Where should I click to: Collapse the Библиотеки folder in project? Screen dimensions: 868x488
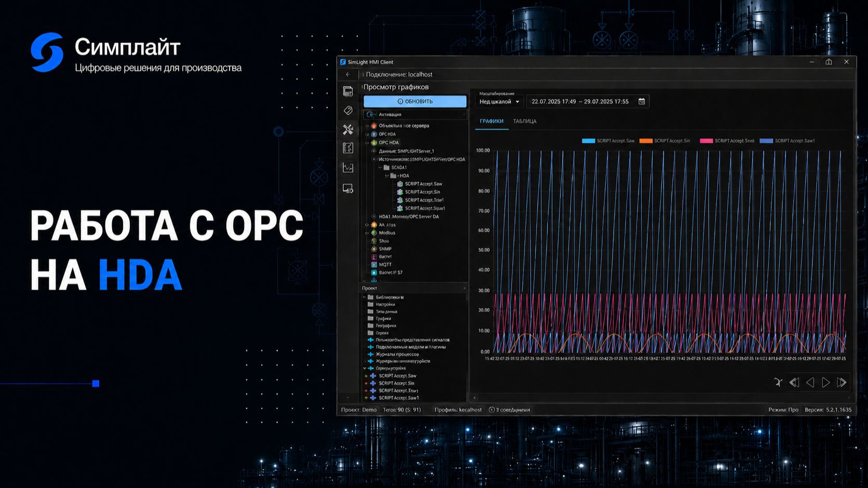click(364, 297)
